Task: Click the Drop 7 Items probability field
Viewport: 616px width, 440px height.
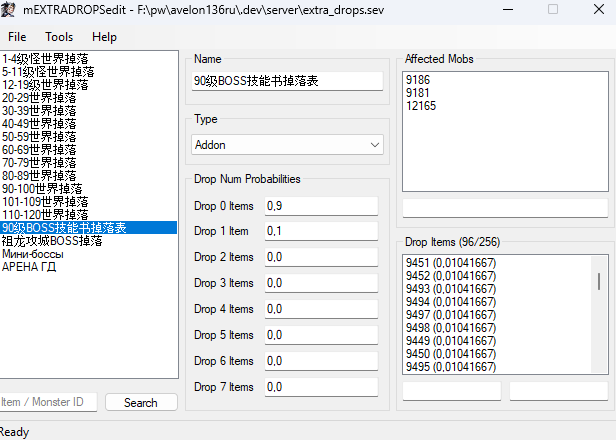Action: click(x=320, y=387)
